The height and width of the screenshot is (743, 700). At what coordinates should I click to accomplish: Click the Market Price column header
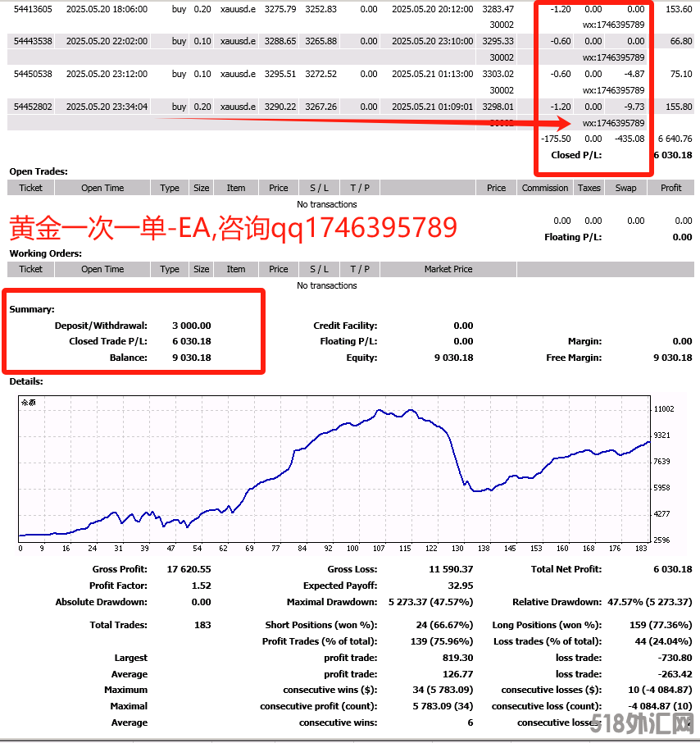448,269
